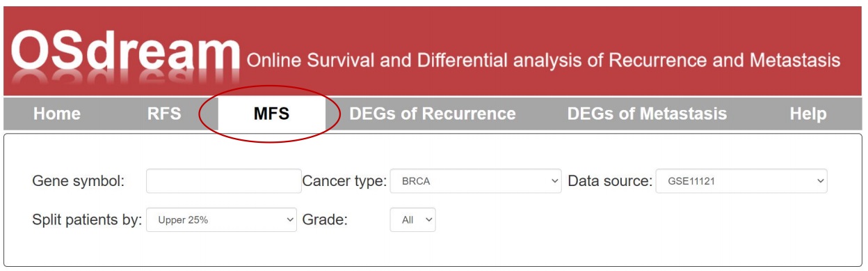Switch to the RFS tab

pyautogui.click(x=164, y=114)
